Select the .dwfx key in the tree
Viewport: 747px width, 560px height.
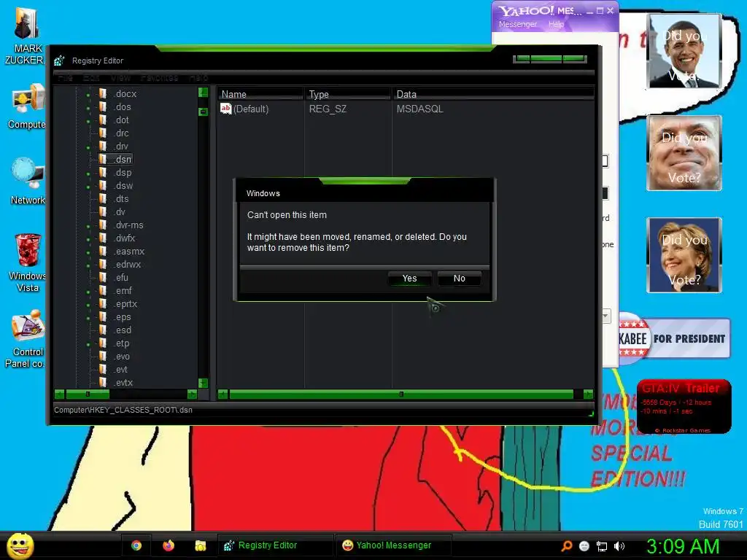pyautogui.click(x=125, y=238)
